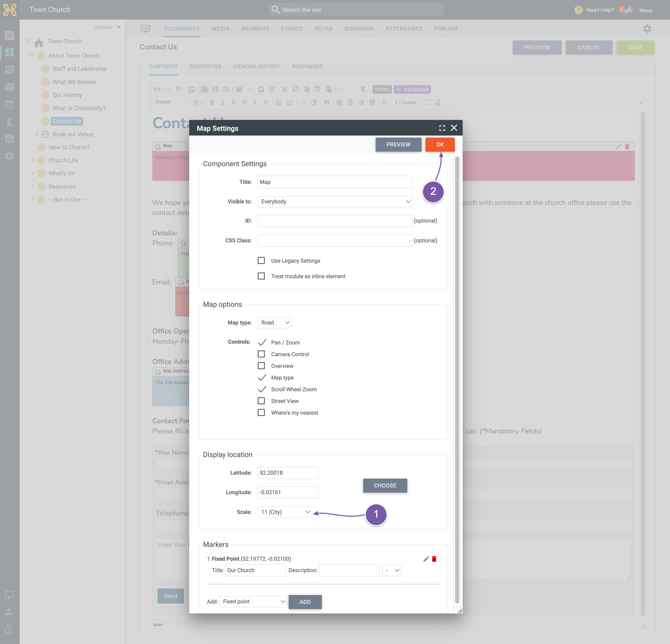The width and height of the screenshot is (670, 644).
Task: Uncheck the Scroll Wheel Zoom control
Action: click(262, 389)
